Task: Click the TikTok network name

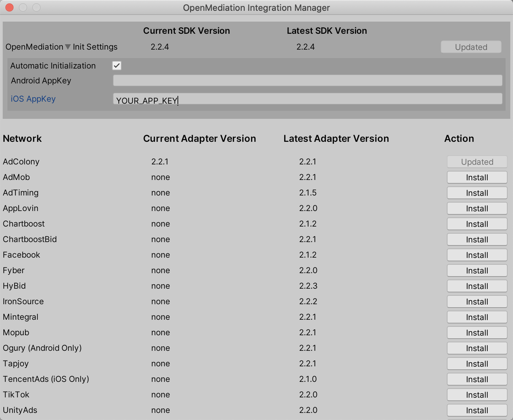Action: [16, 395]
